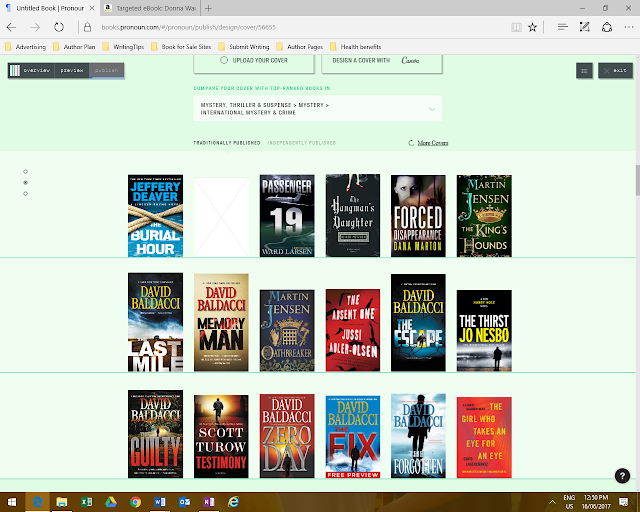640x512 pixels.
Task: Show Independently Published covers
Action: (302, 143)
